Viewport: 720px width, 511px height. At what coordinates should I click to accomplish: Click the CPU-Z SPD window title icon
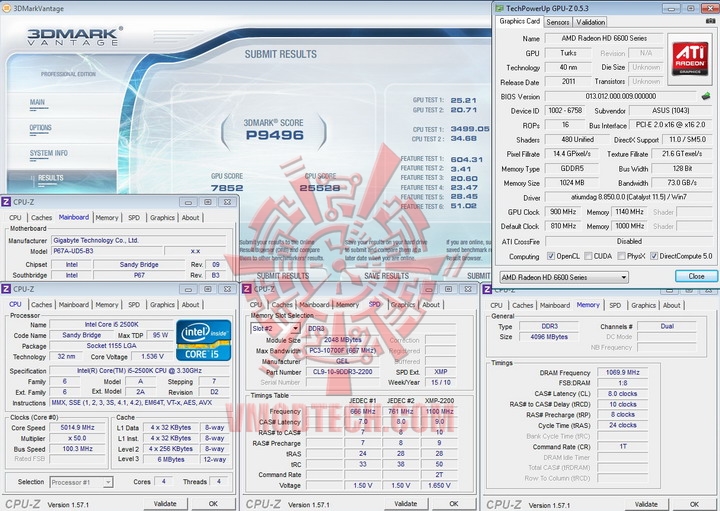pos(247,289)
